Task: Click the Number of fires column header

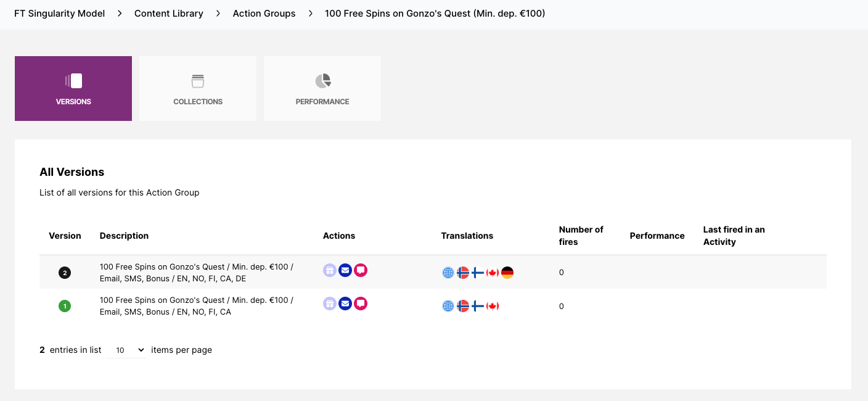Action: coord(581,236)
